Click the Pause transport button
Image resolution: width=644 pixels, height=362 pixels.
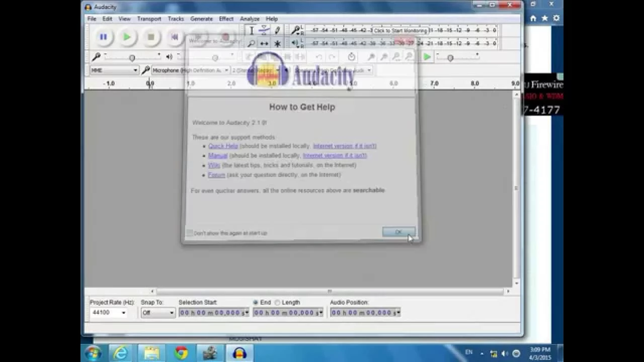click(103, 37)
